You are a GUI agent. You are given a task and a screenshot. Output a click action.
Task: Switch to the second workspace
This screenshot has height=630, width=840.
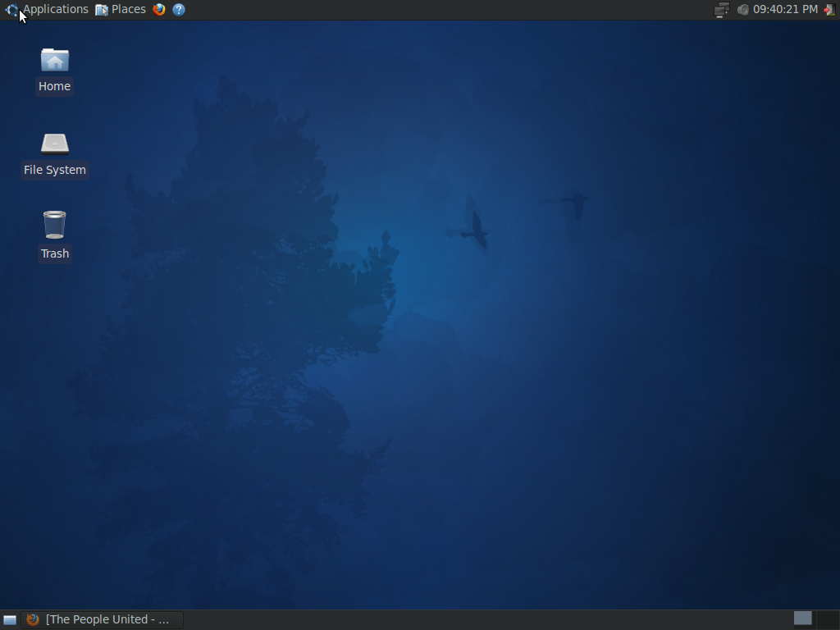click(827, 619)
